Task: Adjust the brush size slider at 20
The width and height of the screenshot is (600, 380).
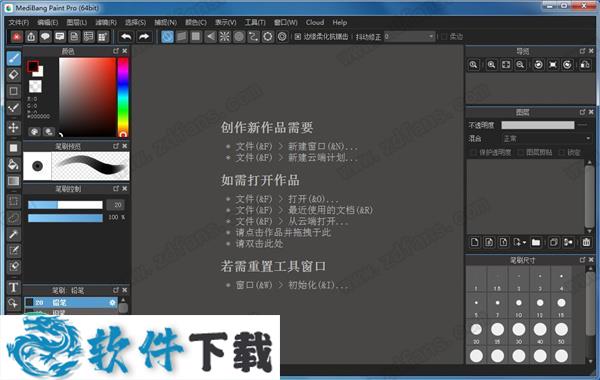Action: click(x=65, y=205)
